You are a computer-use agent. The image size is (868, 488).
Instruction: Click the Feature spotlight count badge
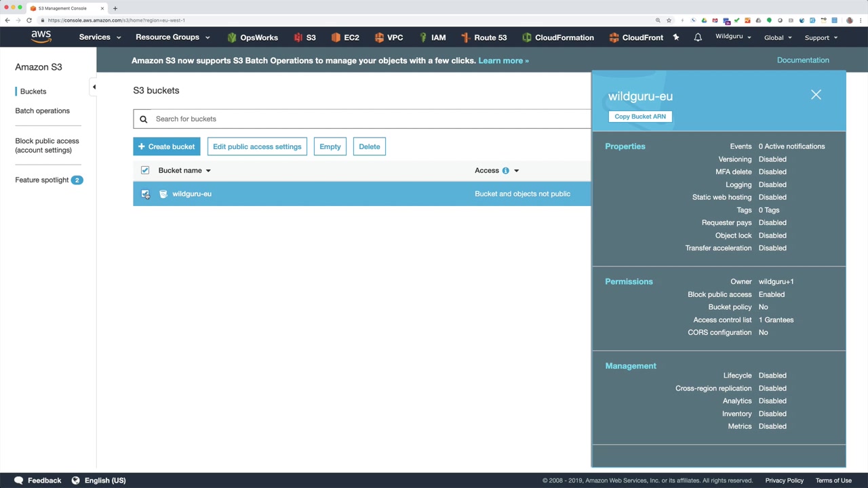tap(77, 180)
